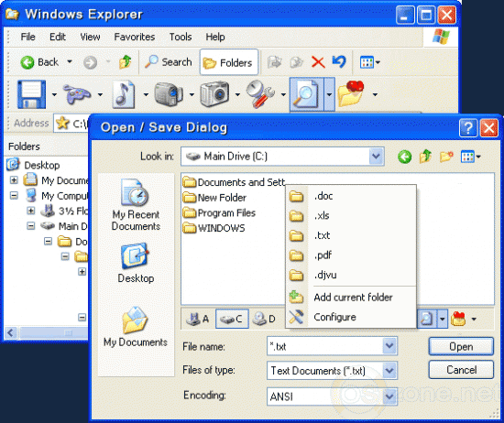Image resolution: width=504 pixels, height=423 pixels.
Task: Click the star icon in the Address bar
Action: 62,123
